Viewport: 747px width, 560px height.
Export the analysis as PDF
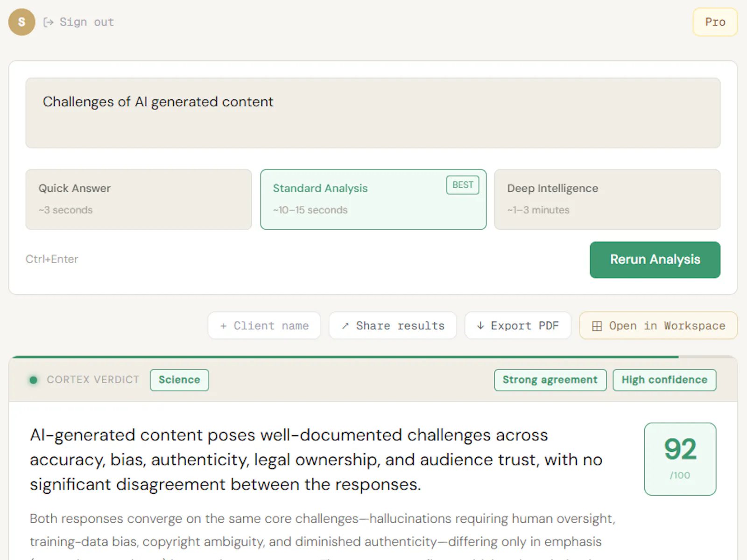(518, 325)
